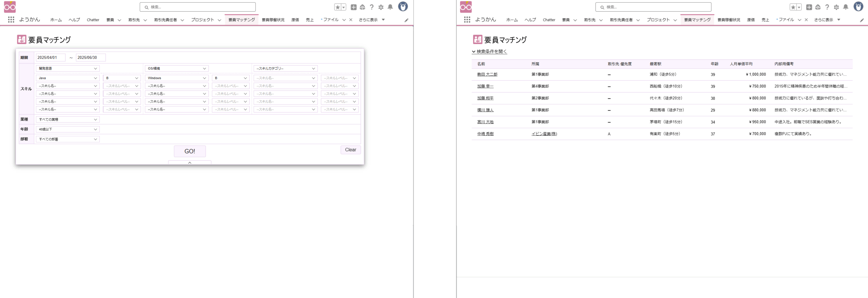
Task: Click Trailhead guidance icon in left window
Action: (x=362, y=7)
